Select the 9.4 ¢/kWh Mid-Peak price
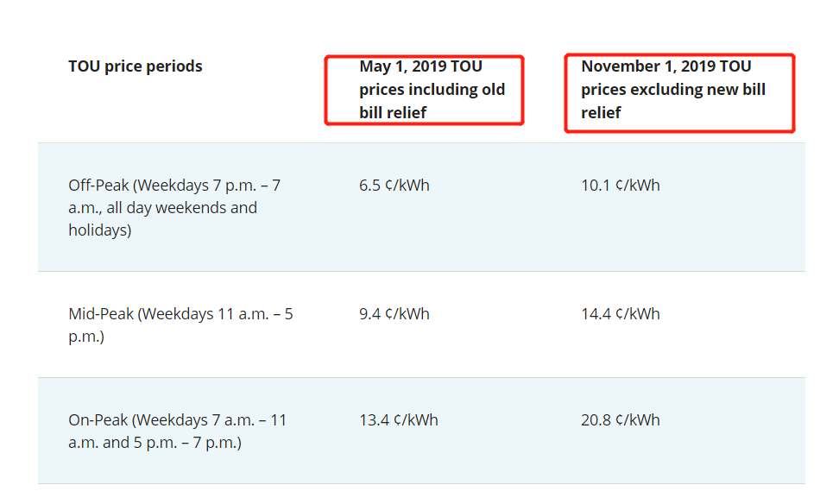 click(x=394, y=314)
